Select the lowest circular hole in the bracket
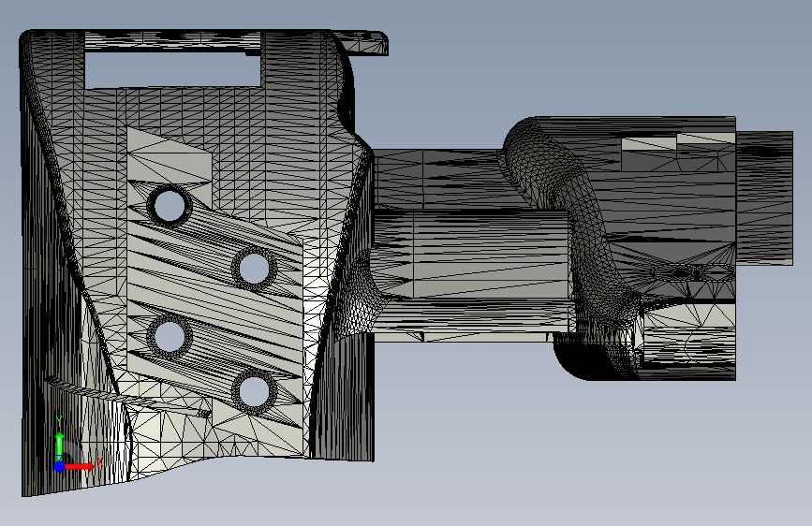This screenshot has width=812, height=526. [254, 391]
